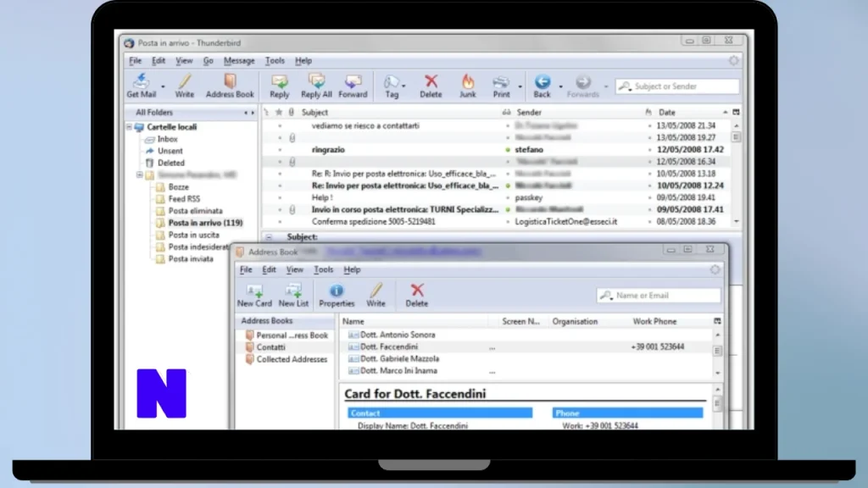The height and width of the screenshot is (488, 868).
Task: Open Help menu in main Thunderbird window
Action: coord(303,61)
